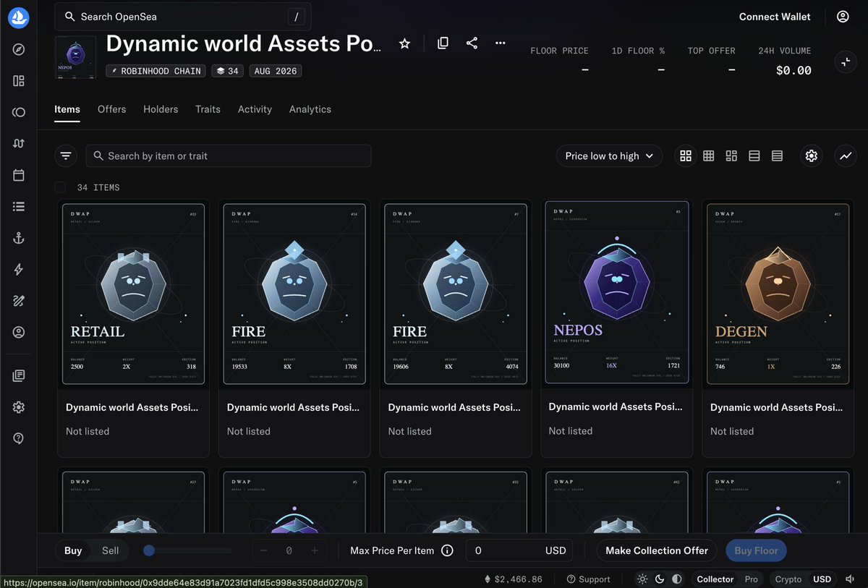Open the item display settings gear

click(x=812, y=155)
